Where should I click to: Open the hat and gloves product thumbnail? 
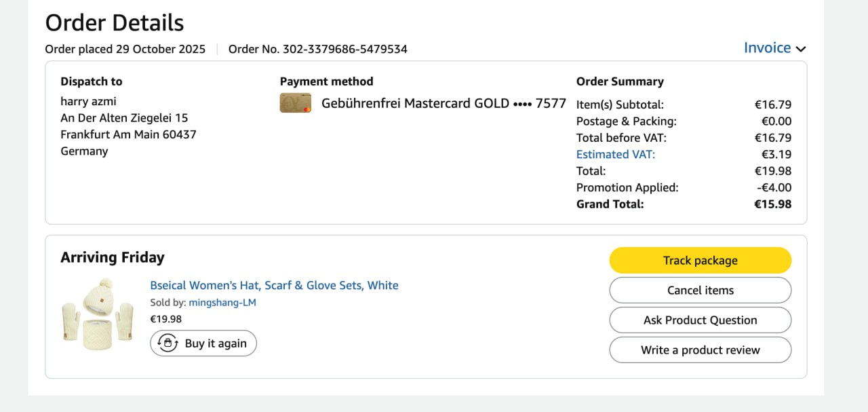[x=97, y=314]
